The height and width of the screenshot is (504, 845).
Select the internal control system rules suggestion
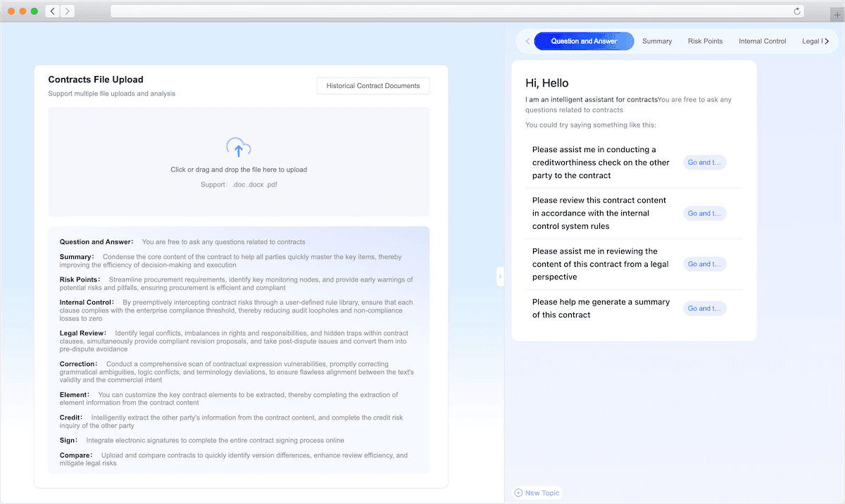coord(599,213)
